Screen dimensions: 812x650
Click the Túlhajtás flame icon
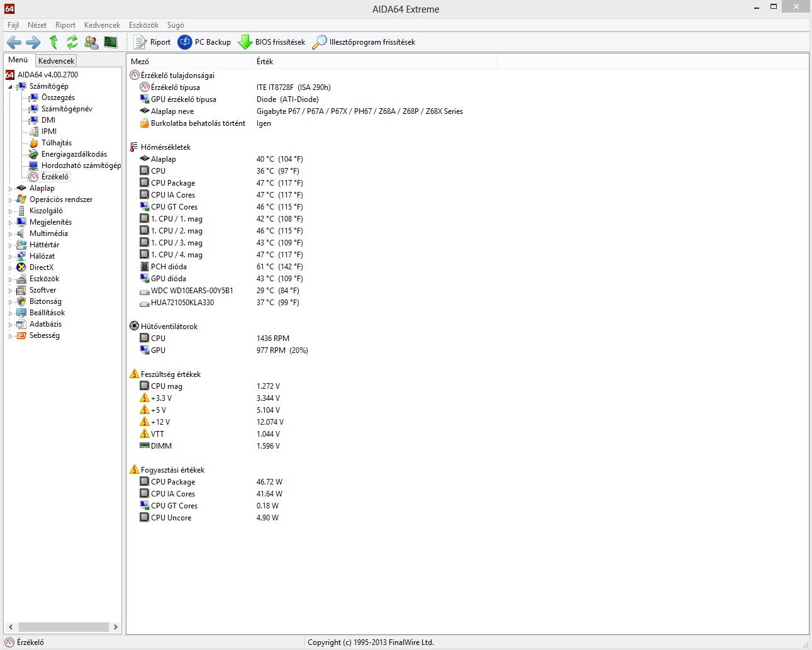[x=34, y=143]
